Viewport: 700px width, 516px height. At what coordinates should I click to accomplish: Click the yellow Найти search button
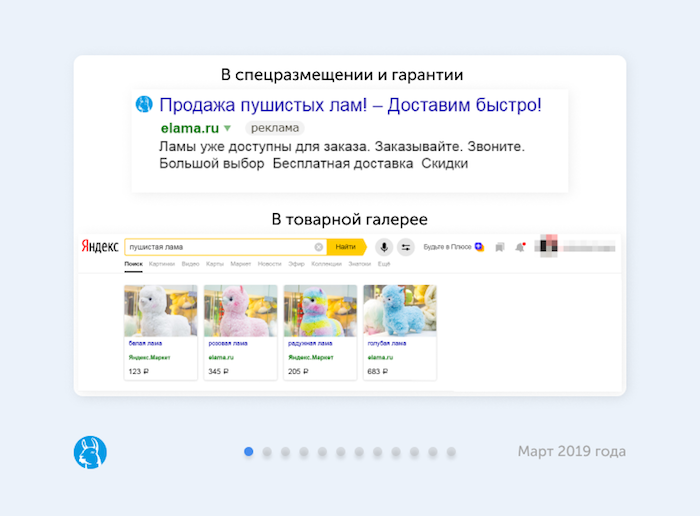click(x=346, y=247)
